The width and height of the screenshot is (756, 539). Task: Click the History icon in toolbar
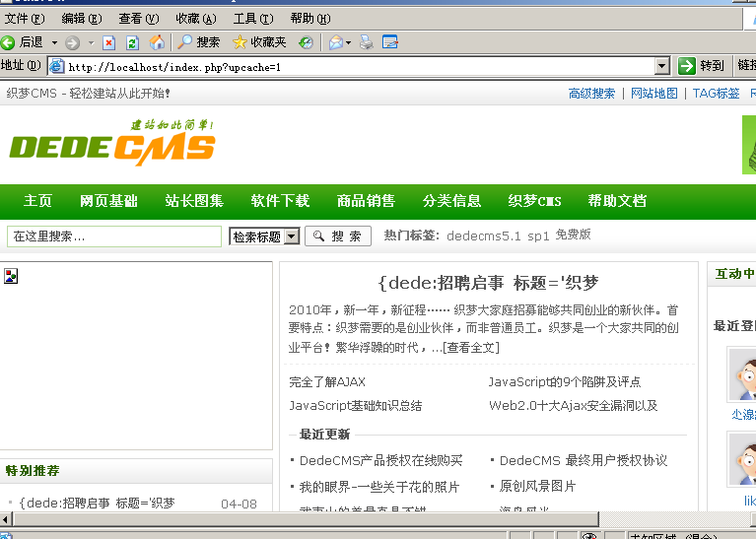click(306, 43)
